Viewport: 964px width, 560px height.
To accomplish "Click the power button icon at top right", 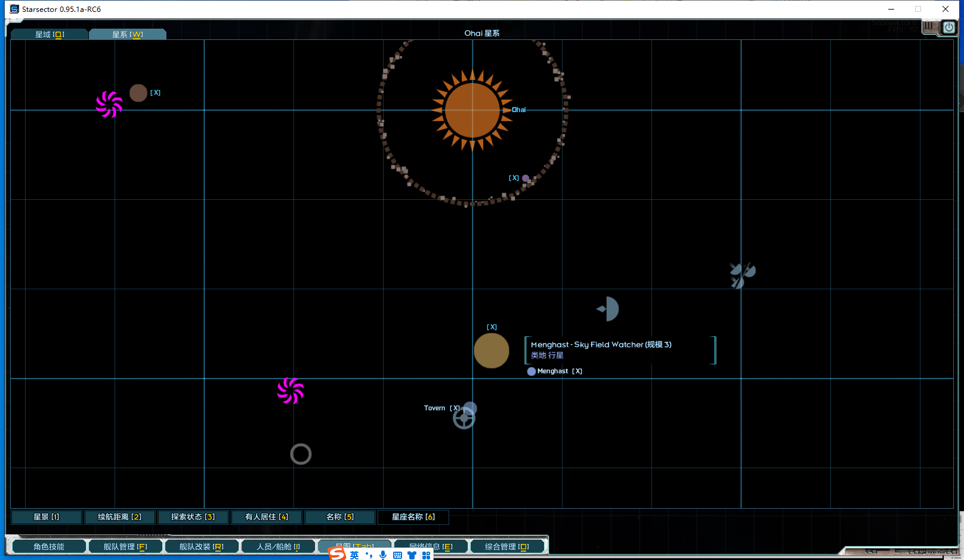I will (948, 27).
